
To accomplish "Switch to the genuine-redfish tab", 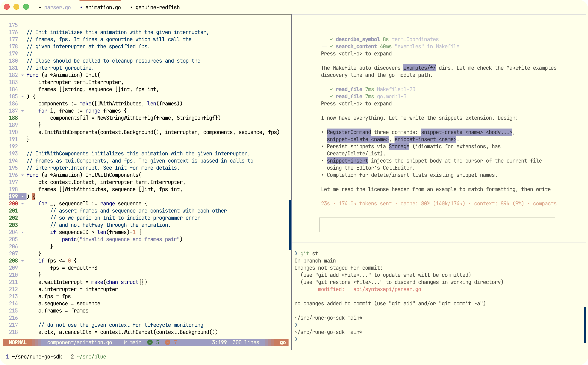I will tap(157, 7).
